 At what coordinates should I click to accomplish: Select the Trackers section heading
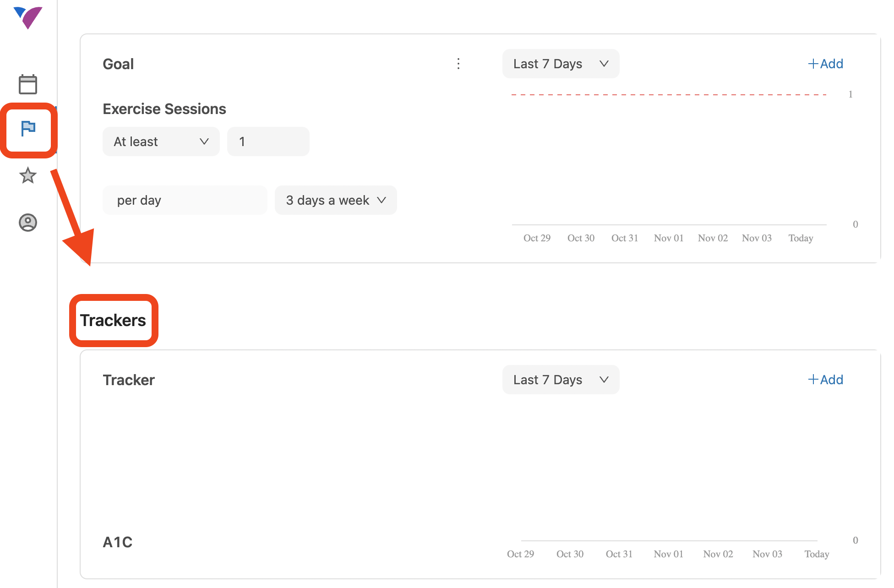pyautogui.click(x=113, y=321)
